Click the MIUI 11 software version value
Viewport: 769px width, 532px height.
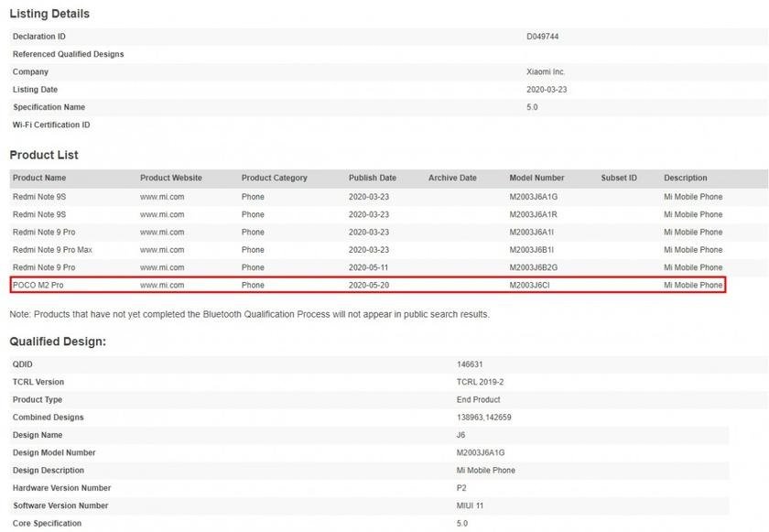pyautogui.click(x=470, y=505)
